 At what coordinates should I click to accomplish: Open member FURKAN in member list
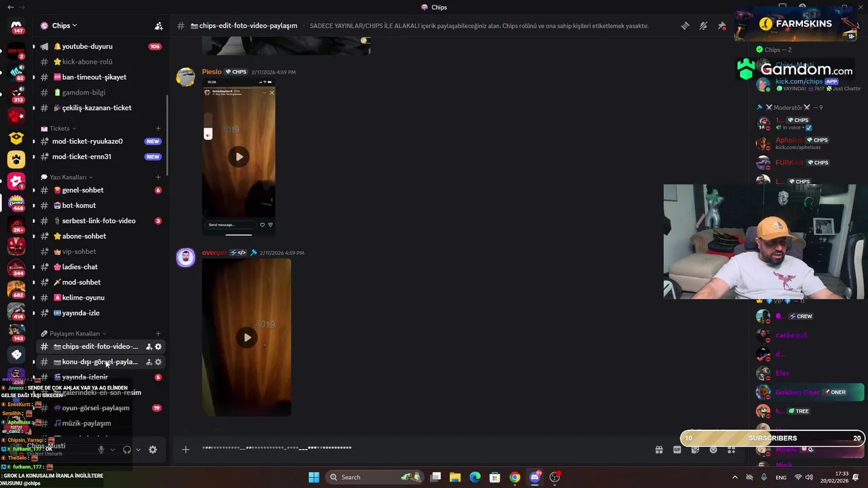(807, 163)
